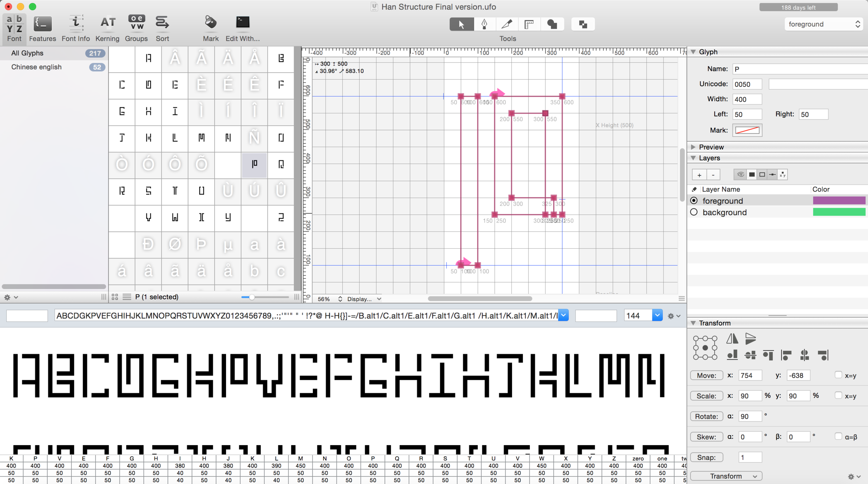Open the Transform action popup button
The width and height of the screenshot is (868, 484).
pyautogui.click(x=726, y=476)
